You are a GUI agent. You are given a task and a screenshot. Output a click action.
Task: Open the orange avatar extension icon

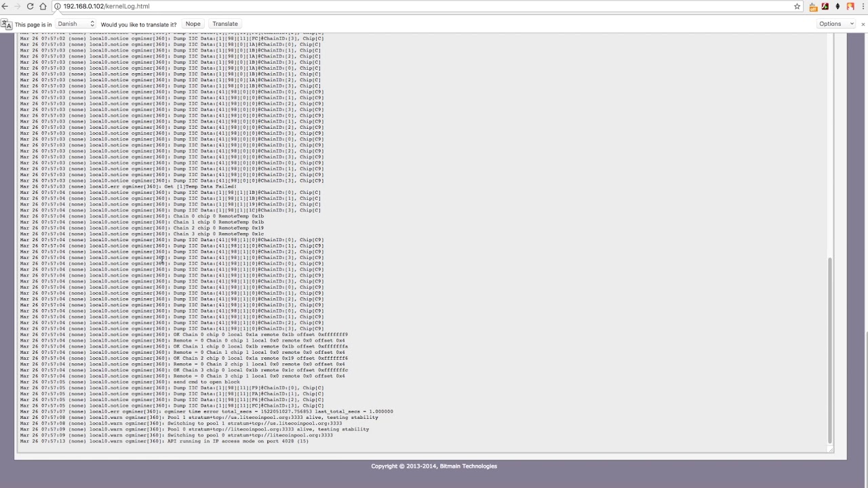point(850,6)
